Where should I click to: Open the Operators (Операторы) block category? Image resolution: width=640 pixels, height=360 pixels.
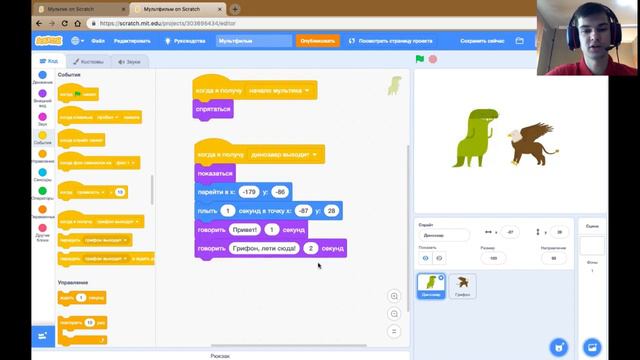pyautogui.click(x=42, y=193)
